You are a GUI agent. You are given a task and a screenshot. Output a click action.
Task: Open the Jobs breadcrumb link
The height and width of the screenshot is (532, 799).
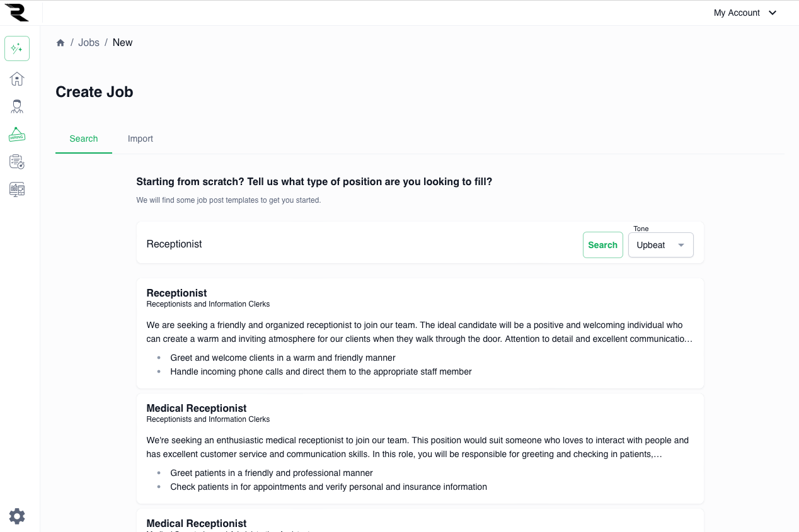(88, 42)
